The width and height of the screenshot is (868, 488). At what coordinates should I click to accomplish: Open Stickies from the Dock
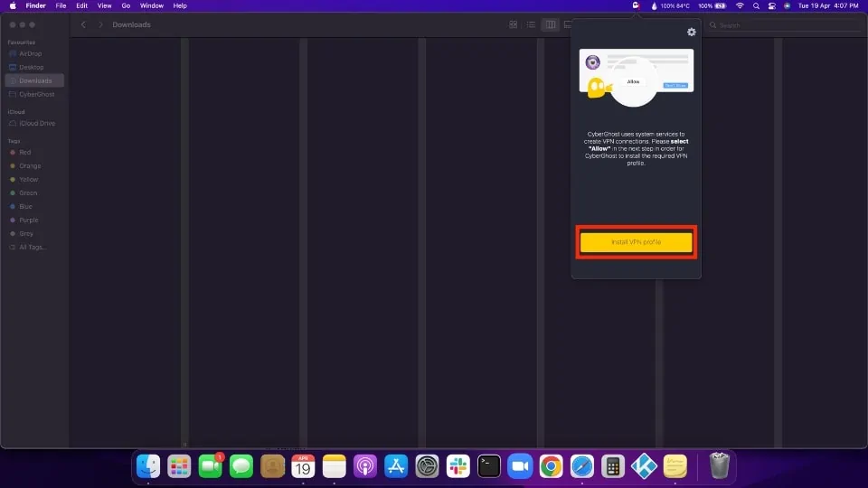[x=675, y=466]
